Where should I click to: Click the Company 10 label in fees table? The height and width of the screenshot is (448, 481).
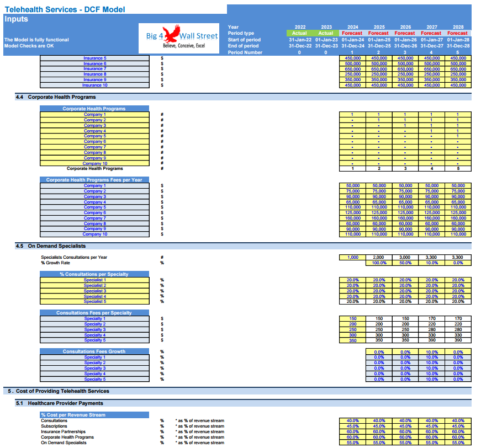[x=95, y=234]
